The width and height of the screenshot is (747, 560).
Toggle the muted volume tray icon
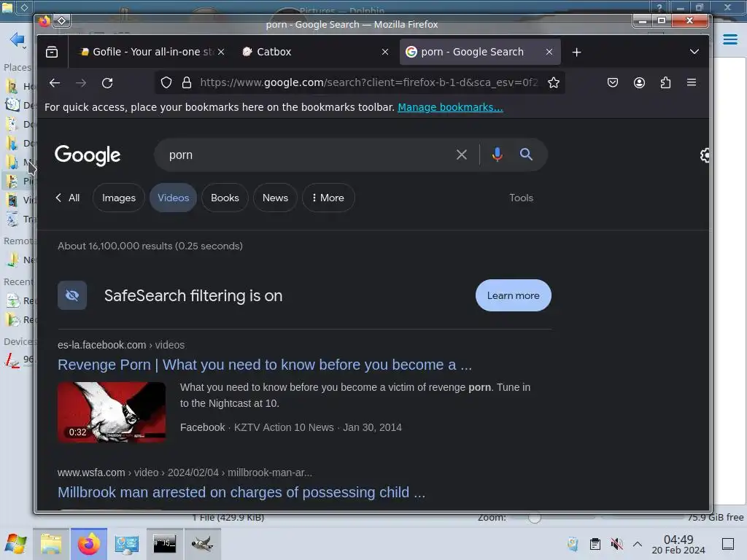pyautogui.click(x=616, y=544)
